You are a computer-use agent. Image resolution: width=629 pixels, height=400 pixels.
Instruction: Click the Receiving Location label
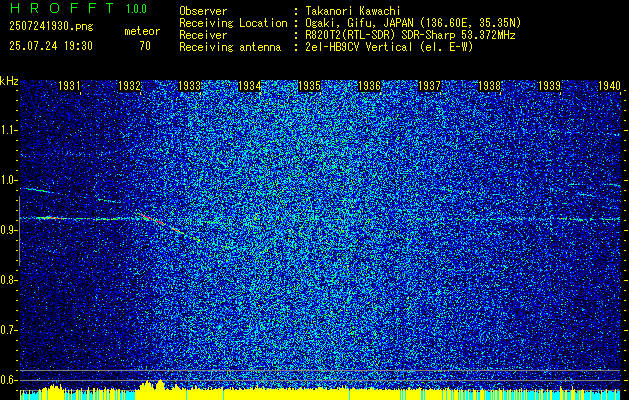click(x=233, y=23)
